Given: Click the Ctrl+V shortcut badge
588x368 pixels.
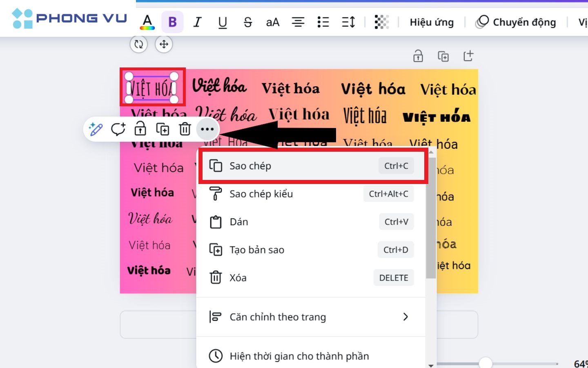Looking at the screenshot, I should click(396, 222).
